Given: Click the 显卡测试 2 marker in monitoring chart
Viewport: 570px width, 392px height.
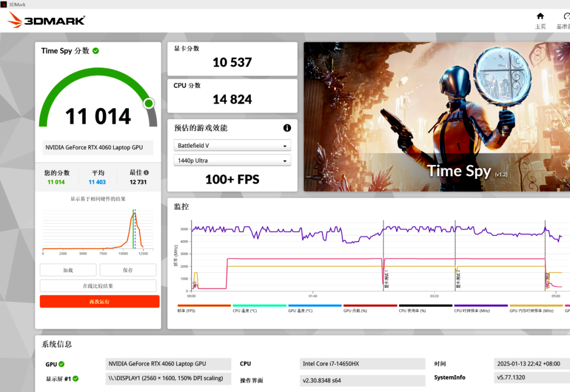Looking at the screenshot, I should (x=459, y=279).
